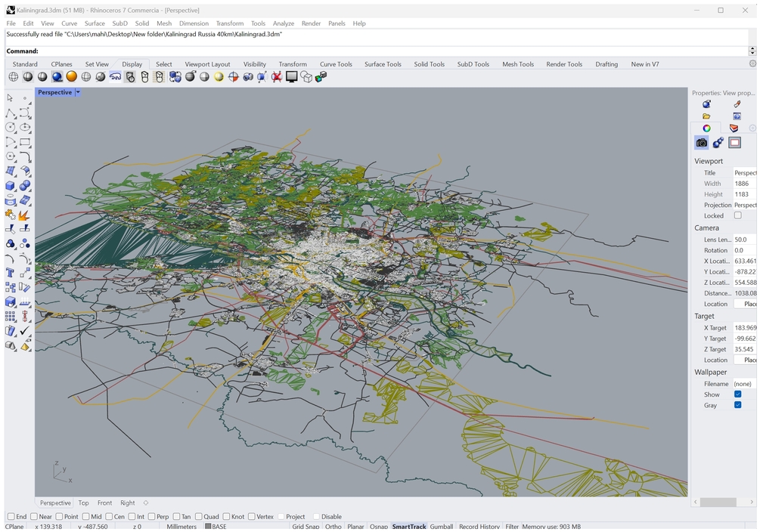Click the black checkmark Check tool
The image size is (760, 532).
point(25,331)
